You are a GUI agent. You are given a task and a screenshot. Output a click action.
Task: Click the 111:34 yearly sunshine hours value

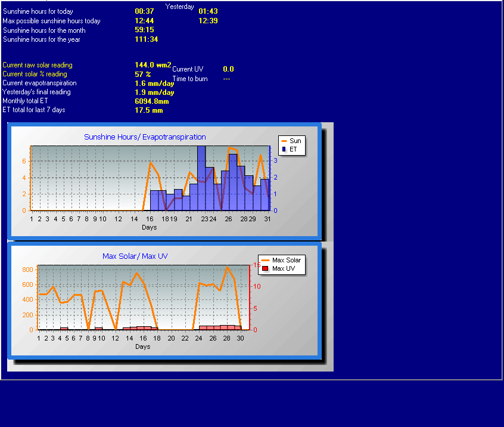(x=147, y=39)
